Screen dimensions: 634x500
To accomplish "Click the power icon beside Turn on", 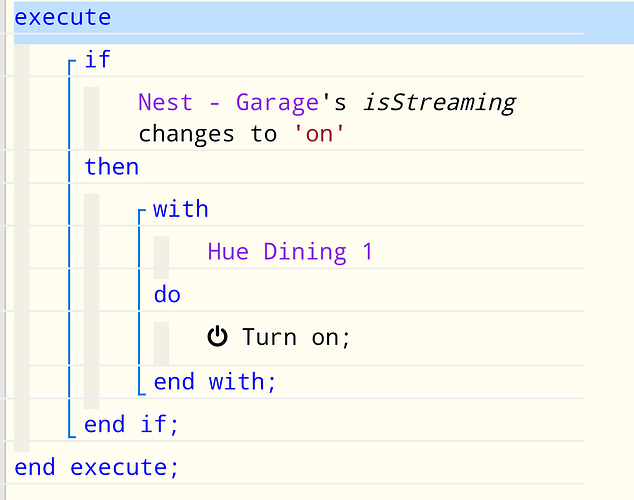I will (x=218, y=337).
